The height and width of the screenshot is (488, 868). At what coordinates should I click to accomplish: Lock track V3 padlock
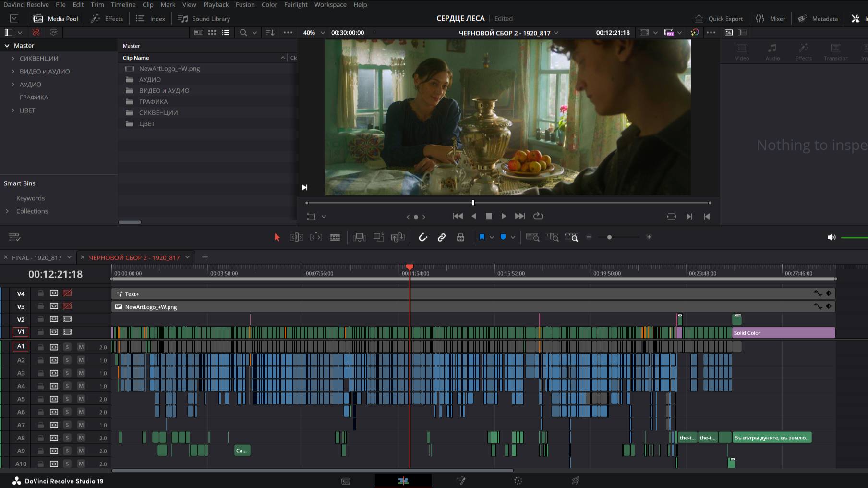[x=41, y=306]
